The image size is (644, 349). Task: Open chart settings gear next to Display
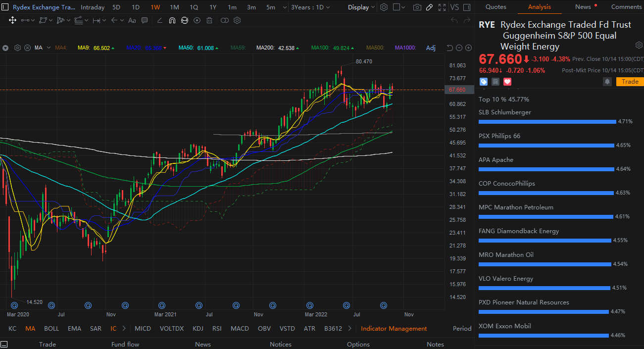click(x=384, y=7)
